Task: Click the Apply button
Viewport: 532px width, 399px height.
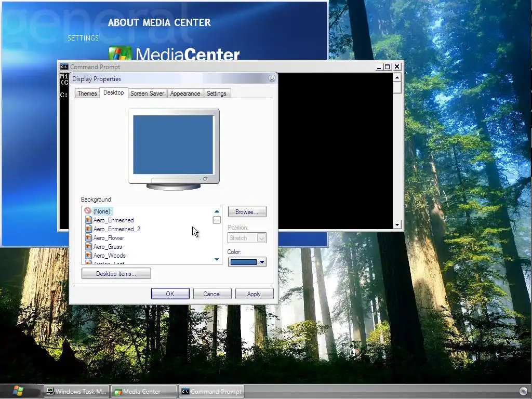Action: (x=254, y=294)
